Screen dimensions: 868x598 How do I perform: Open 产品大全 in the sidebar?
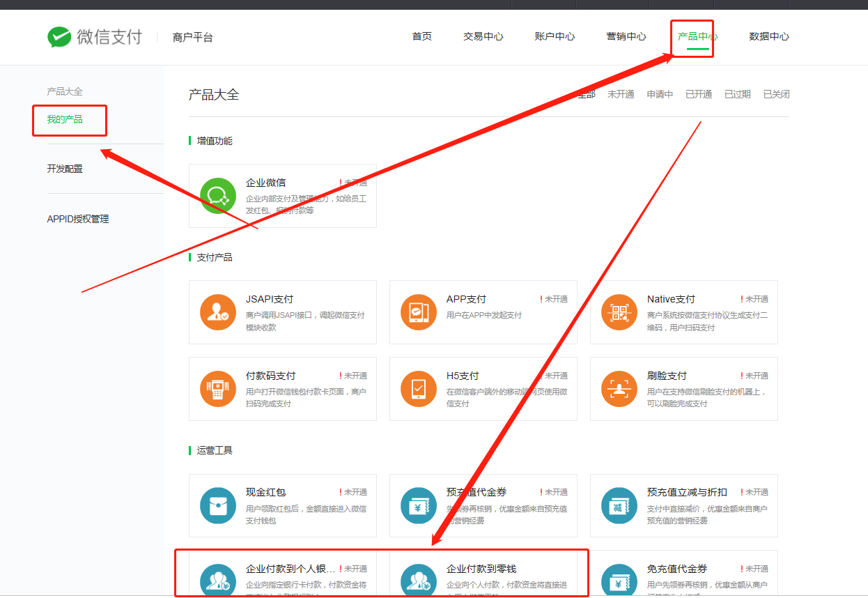(x=65, y=91)
